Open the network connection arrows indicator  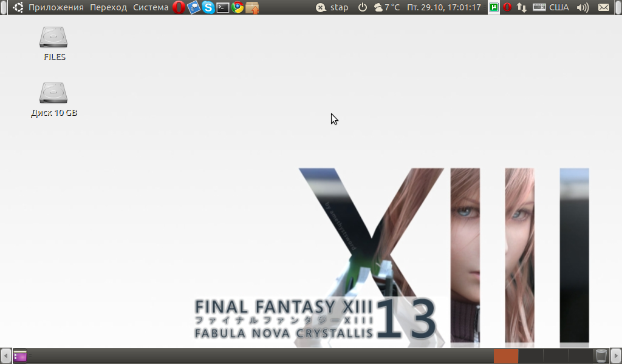[522, 7]
